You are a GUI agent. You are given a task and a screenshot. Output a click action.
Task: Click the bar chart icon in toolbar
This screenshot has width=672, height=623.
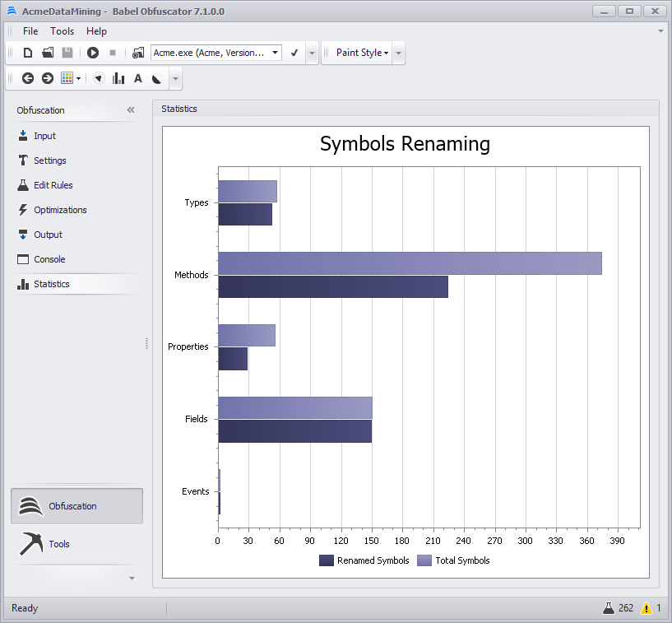click(118, 78)
